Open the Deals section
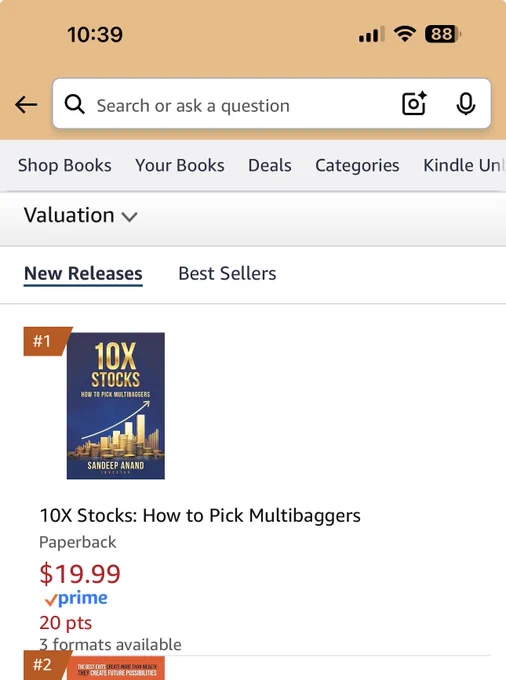 [x=270, y=166]
